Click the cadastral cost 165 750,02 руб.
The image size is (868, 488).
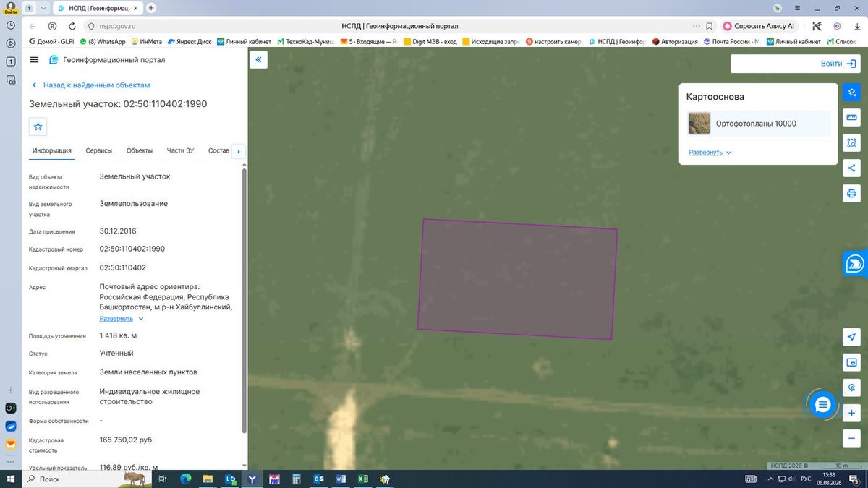(127, 440)
